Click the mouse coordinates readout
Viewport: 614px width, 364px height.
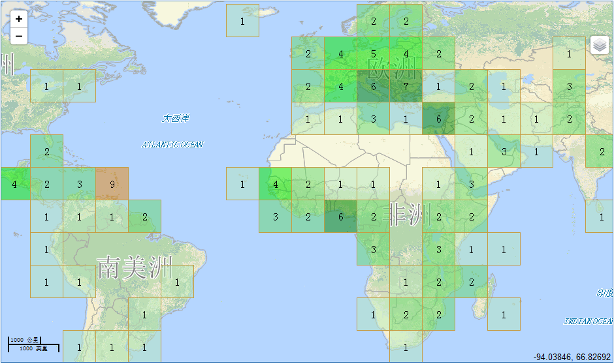tap(573, 357)
